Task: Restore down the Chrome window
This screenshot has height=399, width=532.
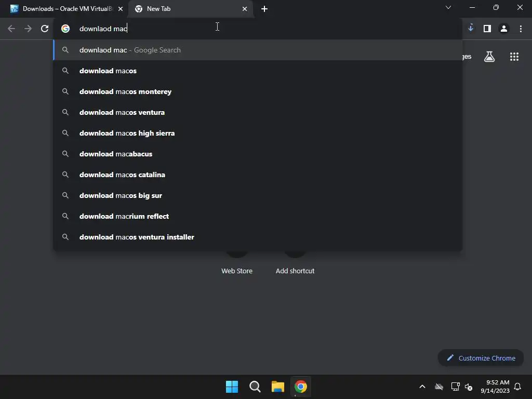Action: [x=496, y=7]
